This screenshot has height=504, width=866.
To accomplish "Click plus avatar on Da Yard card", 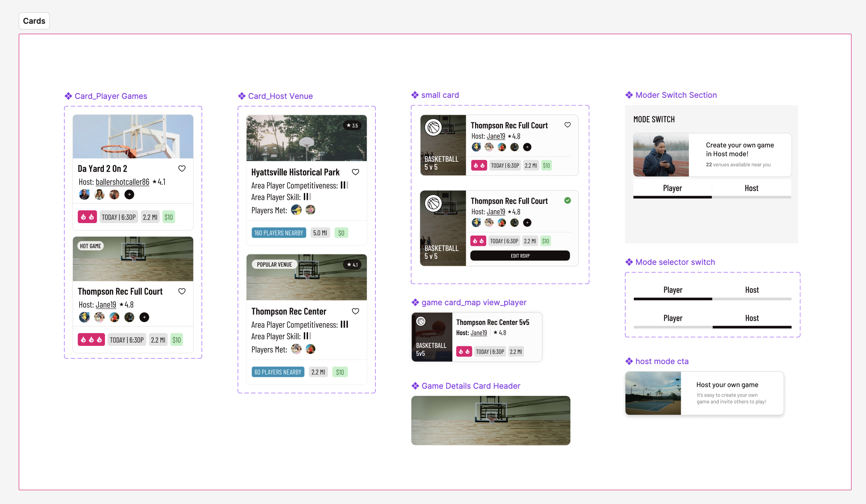I will [129, 195].
